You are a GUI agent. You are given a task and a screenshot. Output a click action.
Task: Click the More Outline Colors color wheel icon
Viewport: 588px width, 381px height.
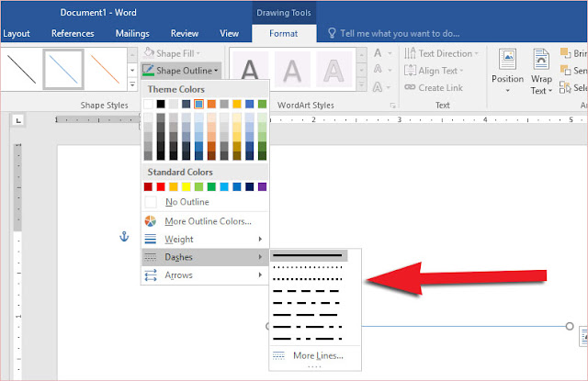[151, 221]
